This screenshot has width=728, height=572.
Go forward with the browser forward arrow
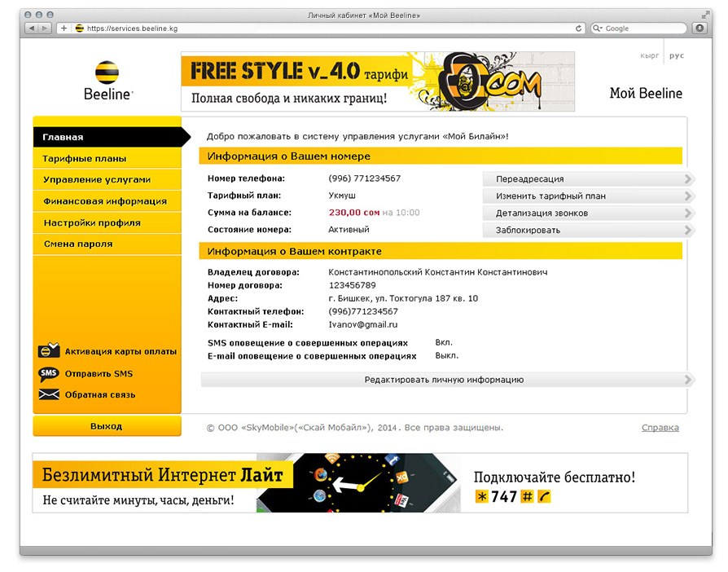pyautogui.click(x=45, y=29)
